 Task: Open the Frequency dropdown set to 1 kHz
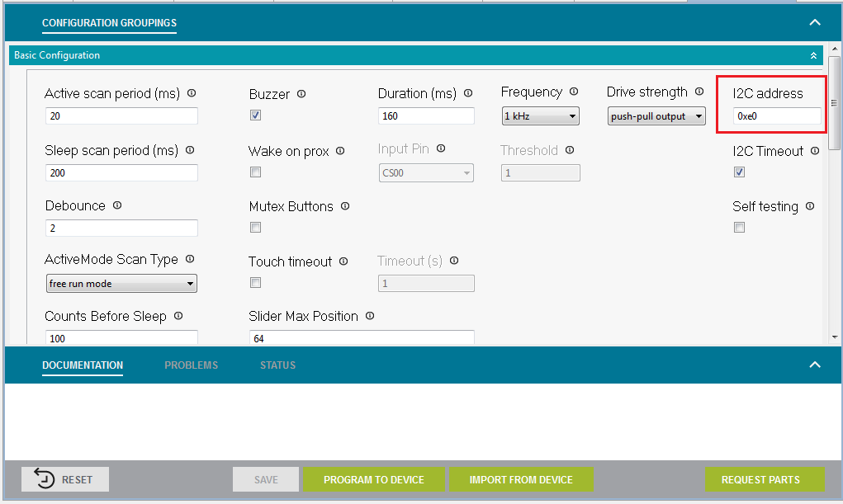coord(540,116)
